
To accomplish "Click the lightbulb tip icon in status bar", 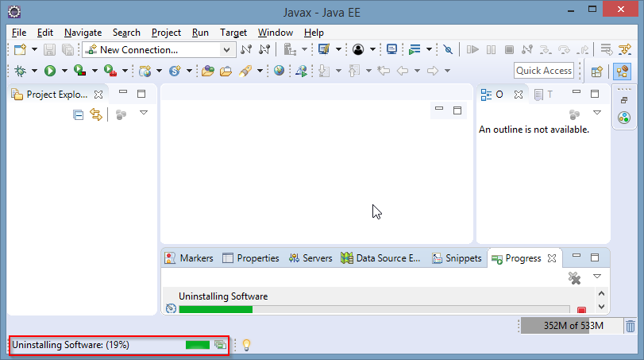I will click(x=246, y=345).
